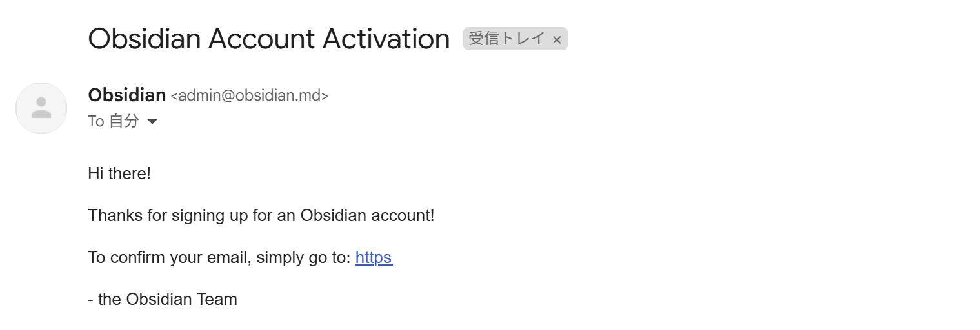Click the sender's profile avatar icon

41,108
